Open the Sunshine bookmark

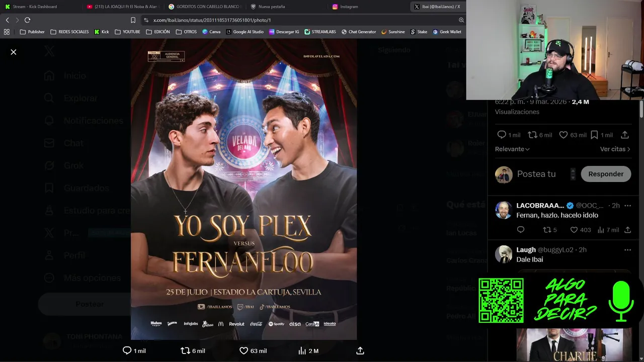point(393,32)
